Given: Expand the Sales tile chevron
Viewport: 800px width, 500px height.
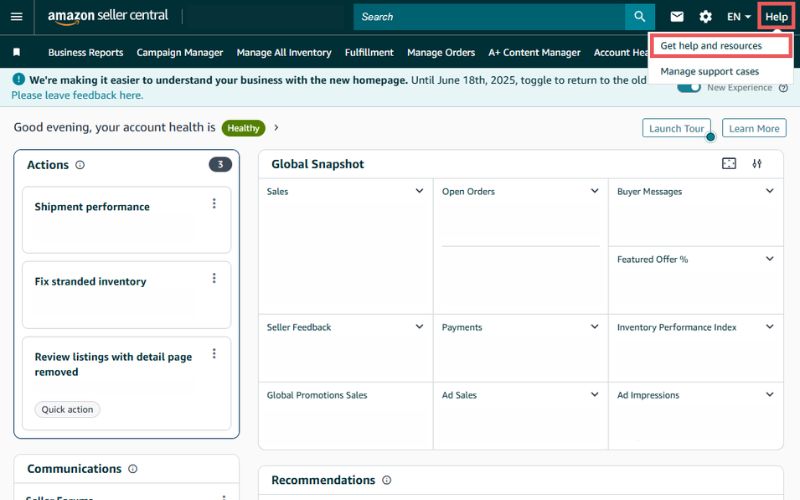Looking at the screenshot, I should point(419,191).
